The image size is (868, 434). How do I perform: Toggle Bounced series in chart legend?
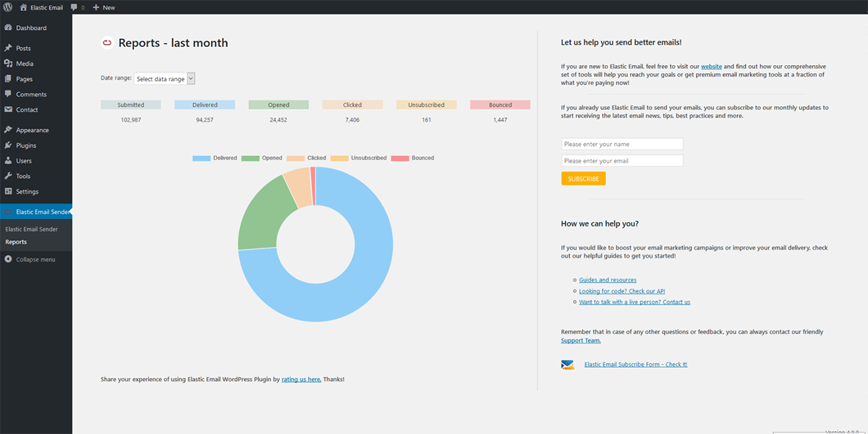(x=413, y=158)
